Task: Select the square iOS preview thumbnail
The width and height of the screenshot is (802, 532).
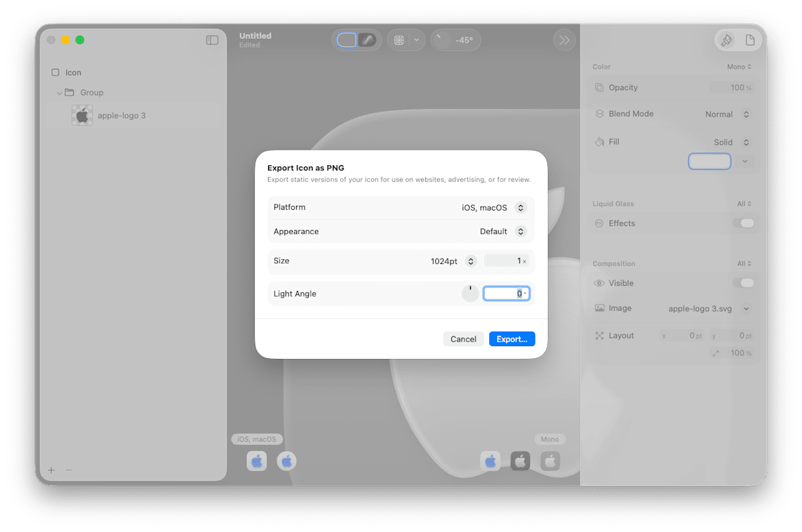Action: point(257,460)
